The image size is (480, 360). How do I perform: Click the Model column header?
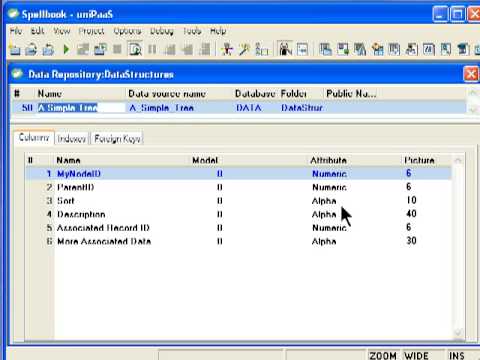(205, 160)
